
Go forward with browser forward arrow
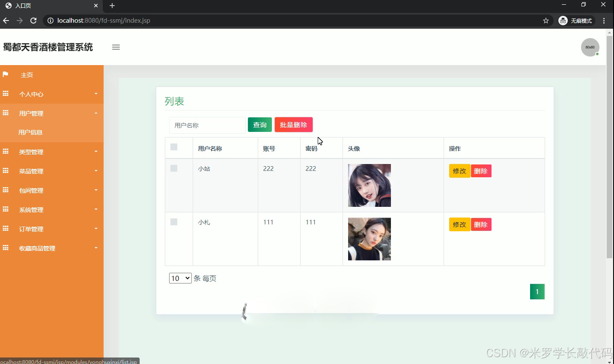click(x=20, y=21)
